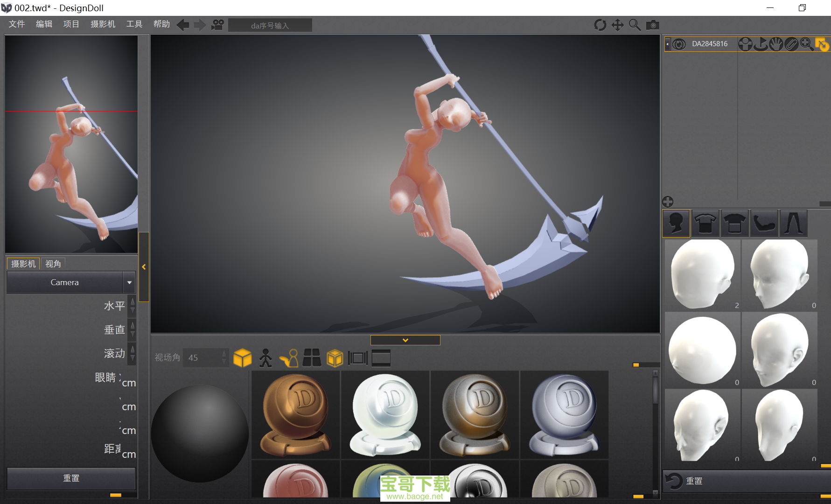Select the flag pin tag icon

761,44
